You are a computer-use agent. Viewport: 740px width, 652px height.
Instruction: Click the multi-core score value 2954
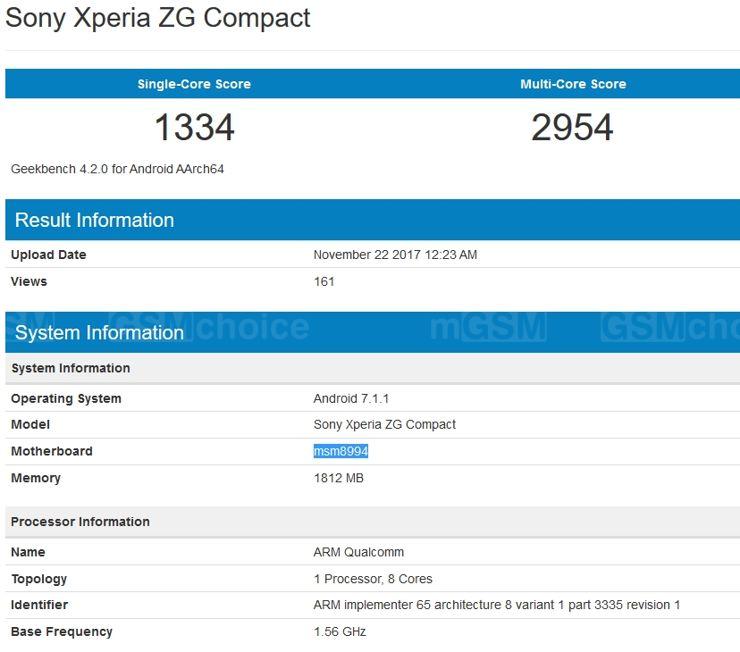[572, 127]
